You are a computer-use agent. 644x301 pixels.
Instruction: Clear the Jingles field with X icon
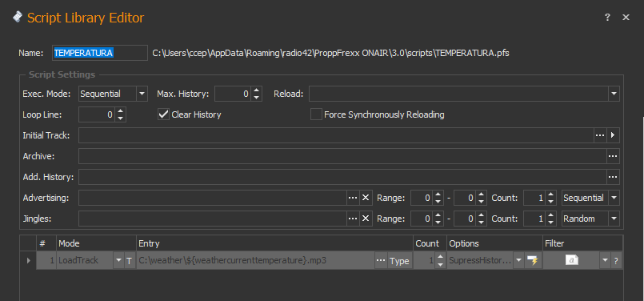pos(365,219)
